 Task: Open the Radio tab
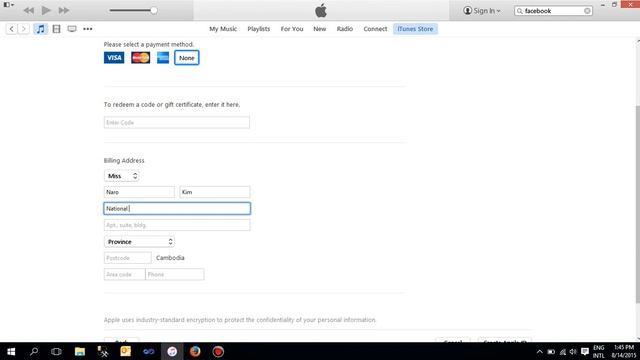(x=344, y=29)
